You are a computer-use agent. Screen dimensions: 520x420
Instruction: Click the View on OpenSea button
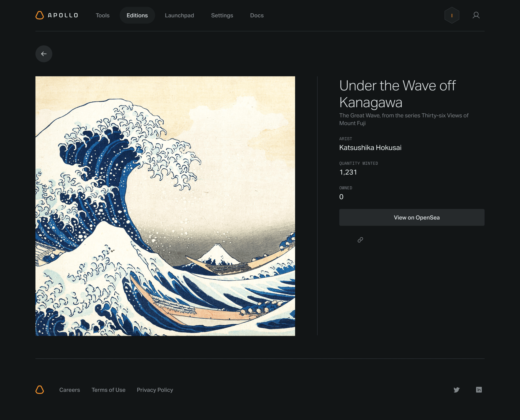412,217
